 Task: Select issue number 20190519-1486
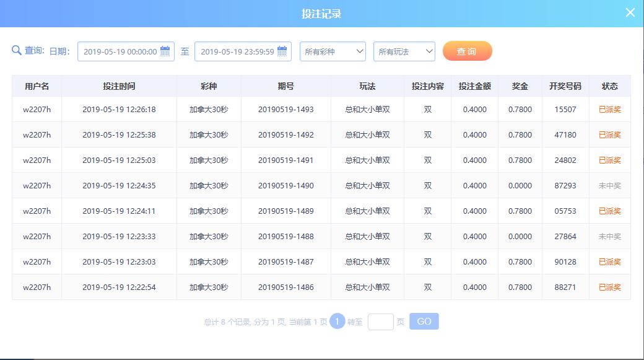pyautogui.click(x=286, y=288)
